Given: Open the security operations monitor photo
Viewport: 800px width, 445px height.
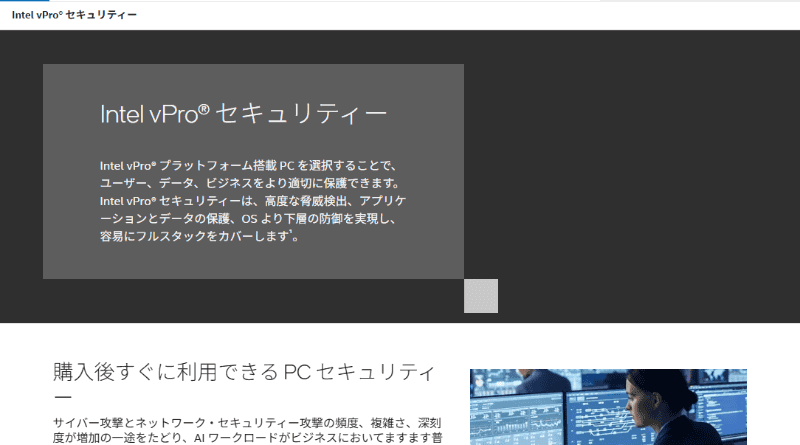Looking at the screenshot, I should pos(608,407).
